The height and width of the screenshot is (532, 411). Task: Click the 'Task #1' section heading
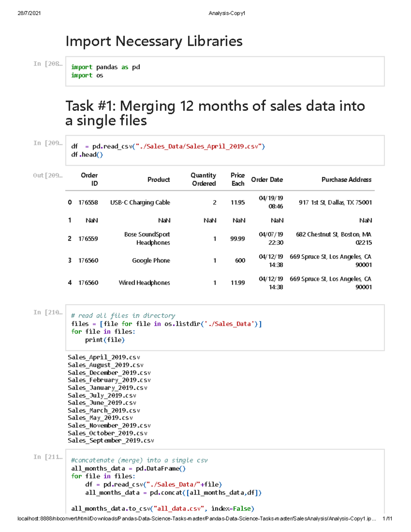click(216, 113)
